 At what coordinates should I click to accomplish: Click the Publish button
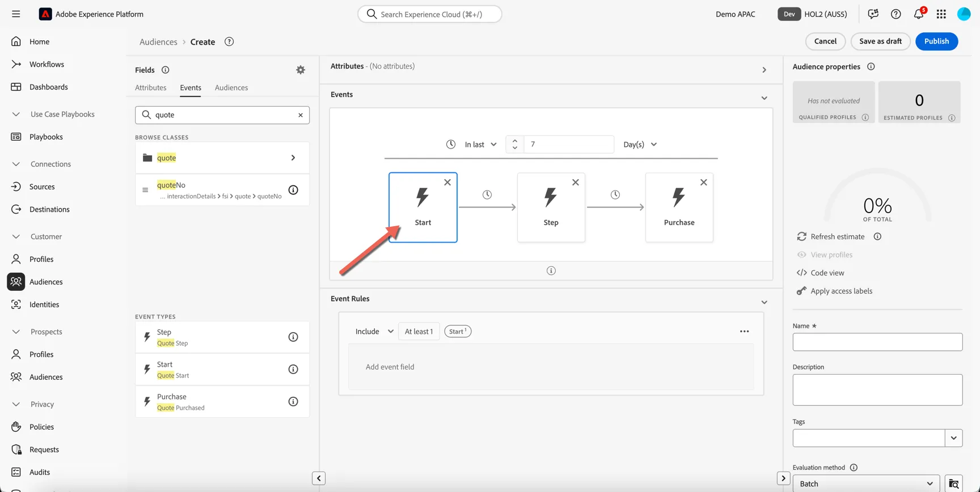point(936,41)
